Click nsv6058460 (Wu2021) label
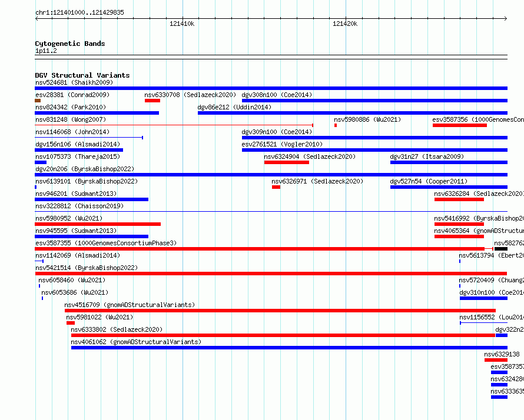This screenshot has height=420, width=524. pos(72,280)
